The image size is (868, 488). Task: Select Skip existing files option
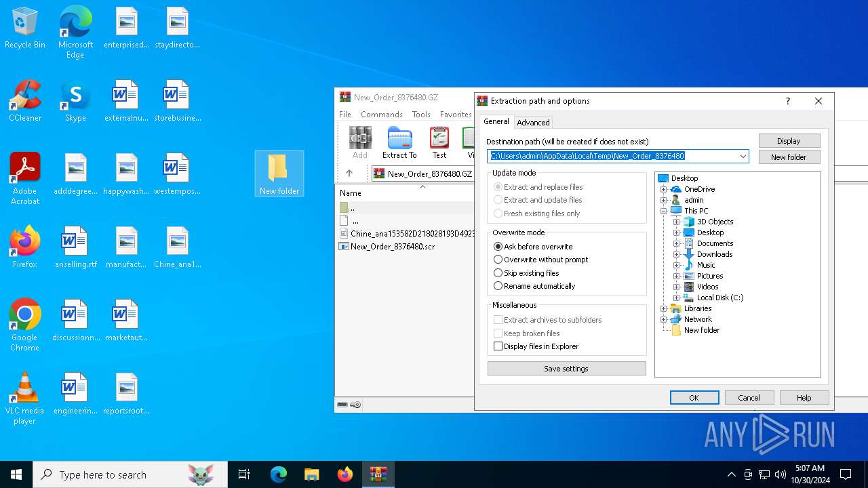click(526, 273)
